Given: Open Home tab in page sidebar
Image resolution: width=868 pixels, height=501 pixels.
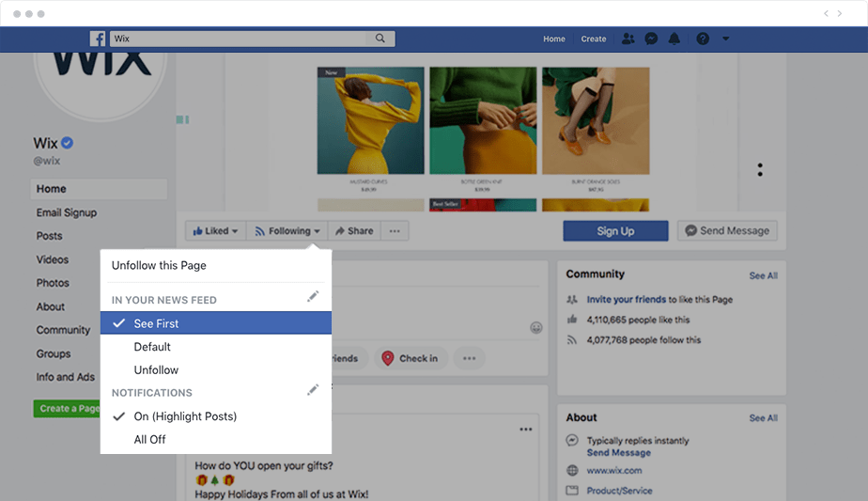Looking at the screenshot, I should tap(99, 189).
